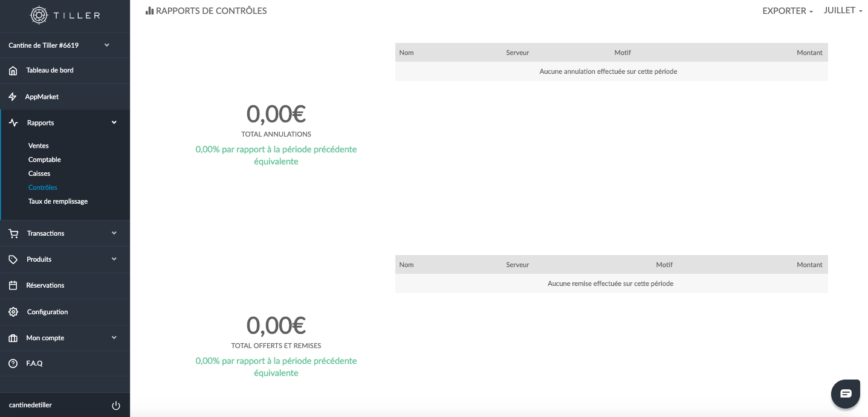The width and height of the screenshot is (868, 417).
Task: Click the AppMarket lightning bolt icon
Action: pos(13,97)
